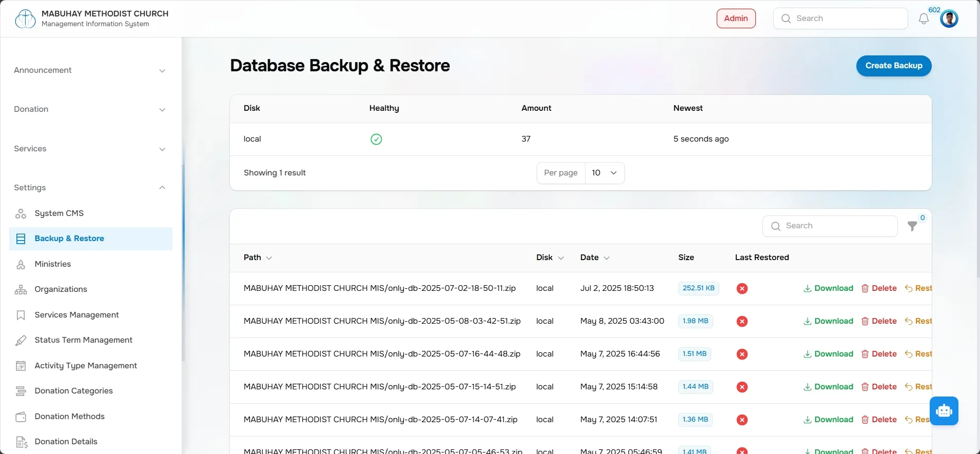Click red not-restored icon for Jul 2 backup
The height and width of the screenshot is (454, 980).
(742, 288)
